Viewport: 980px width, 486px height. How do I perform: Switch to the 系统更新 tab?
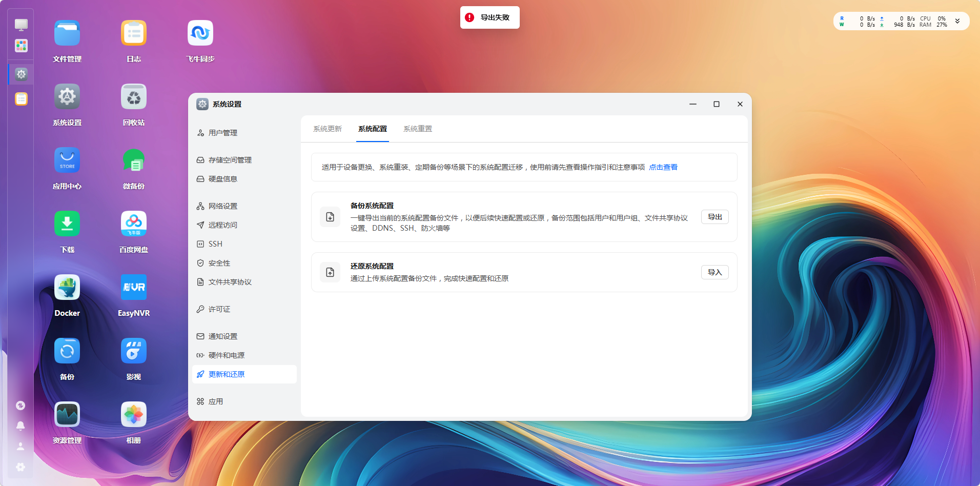(x=328, y=129)
